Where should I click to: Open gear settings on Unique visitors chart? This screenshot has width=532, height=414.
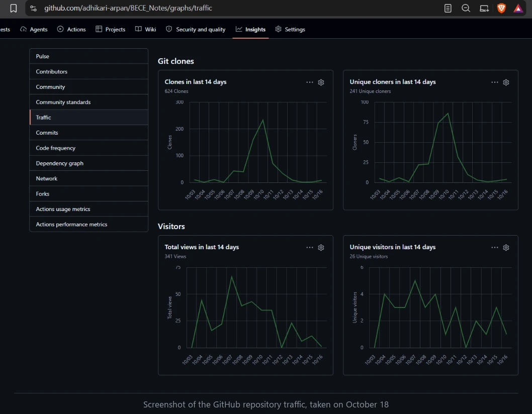[x=506, y=248]
